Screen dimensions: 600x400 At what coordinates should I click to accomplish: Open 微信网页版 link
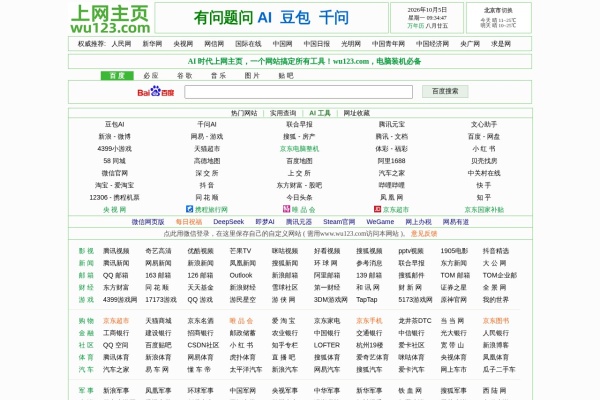(x=148, y=222)
